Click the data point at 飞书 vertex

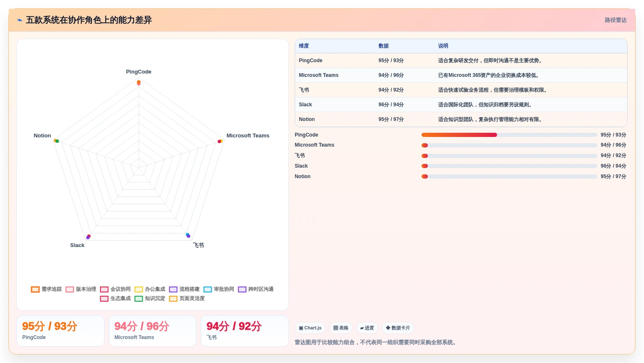point(188,235)
